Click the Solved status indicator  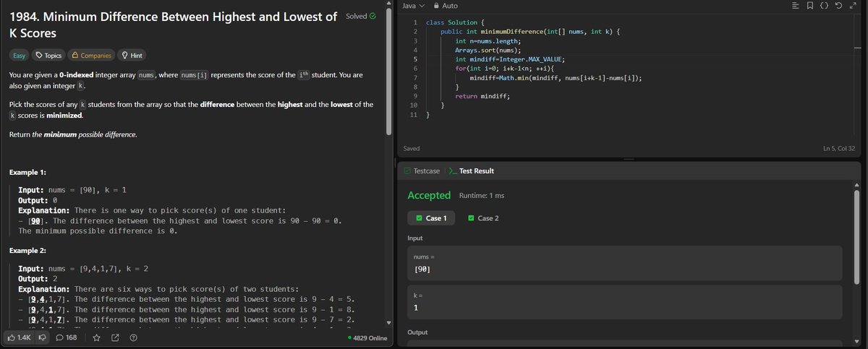coord(361,16)
